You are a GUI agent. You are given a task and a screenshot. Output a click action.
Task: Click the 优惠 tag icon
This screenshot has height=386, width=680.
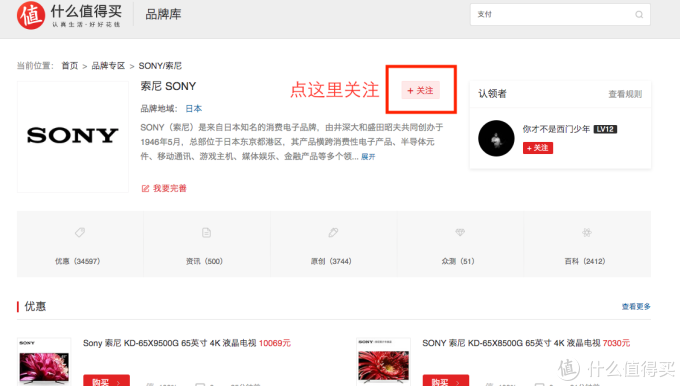(80, 232)
